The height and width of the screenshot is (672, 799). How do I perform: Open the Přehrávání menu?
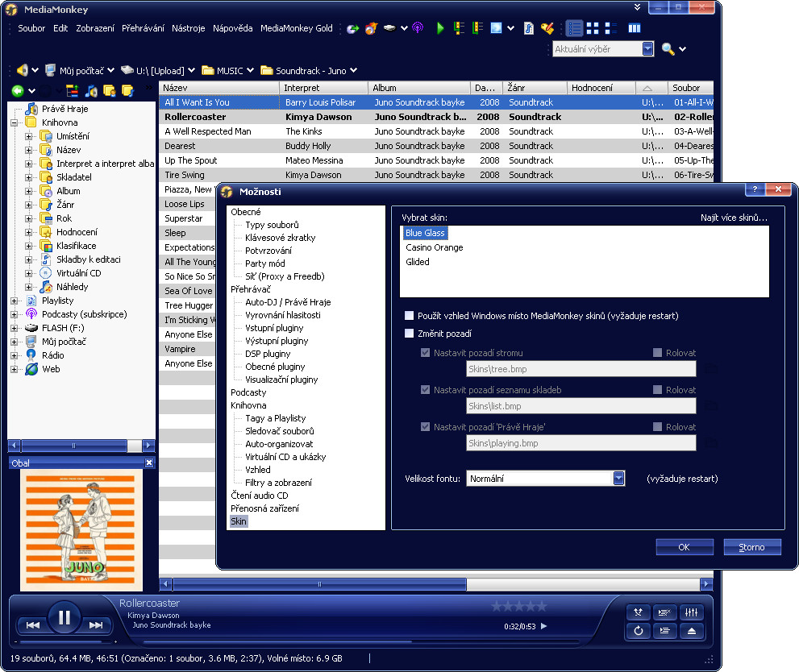(143, 28)
